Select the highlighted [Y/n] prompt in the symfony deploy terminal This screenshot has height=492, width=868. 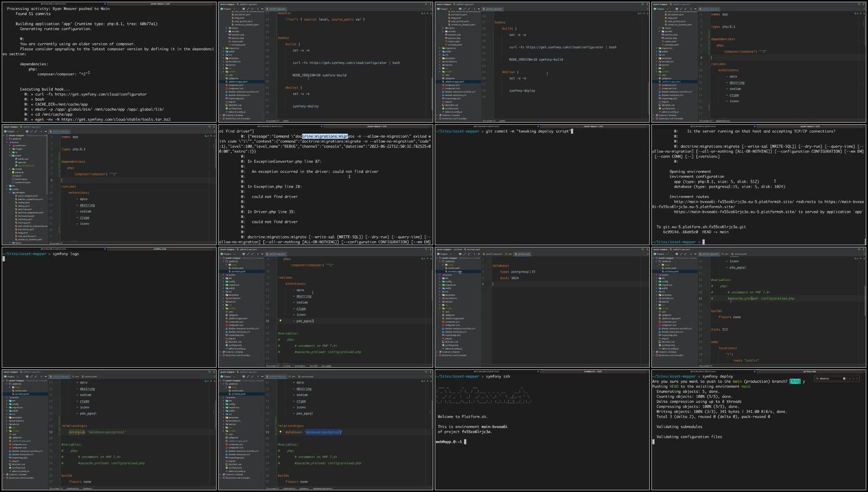point(795,381)
